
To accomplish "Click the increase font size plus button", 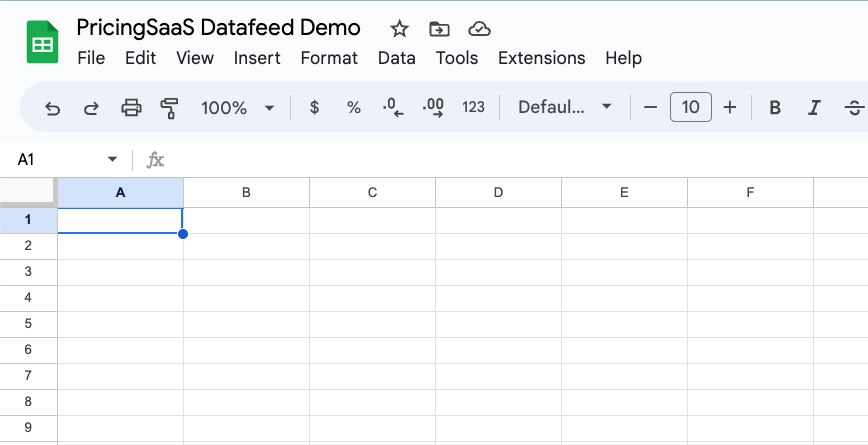I will [730, 107].
